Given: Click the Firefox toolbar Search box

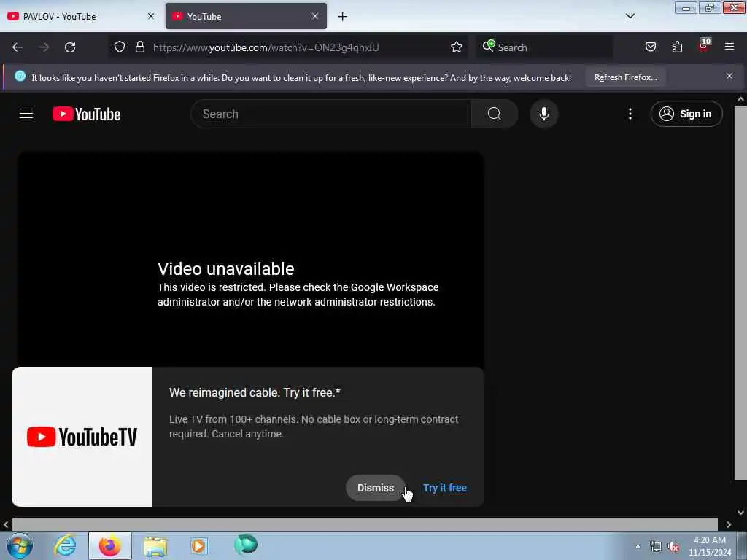Looking at the screenshot, I should click(544, 47).
